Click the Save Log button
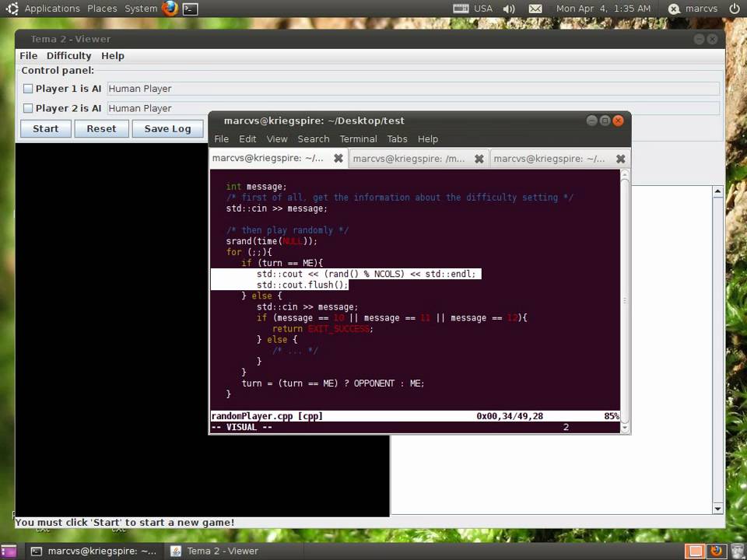The image size is (747, 560). click(x=168, y=128)
